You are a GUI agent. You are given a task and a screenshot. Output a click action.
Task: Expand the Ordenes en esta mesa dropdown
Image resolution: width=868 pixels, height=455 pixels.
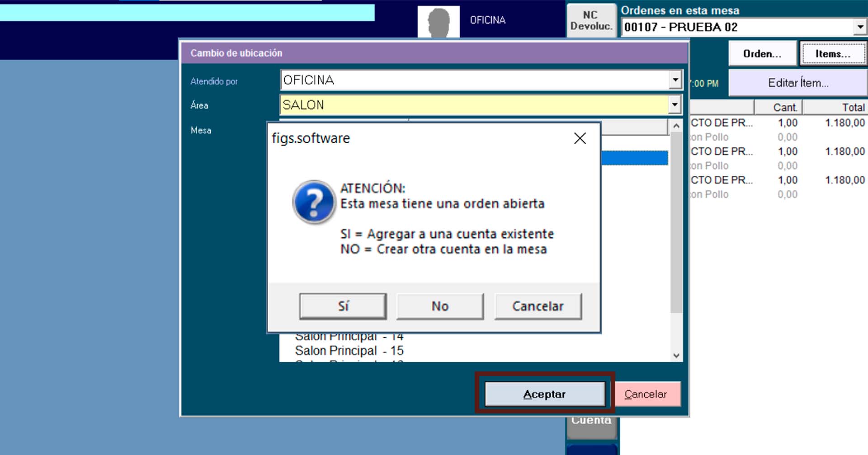click(x=860, y=27)
